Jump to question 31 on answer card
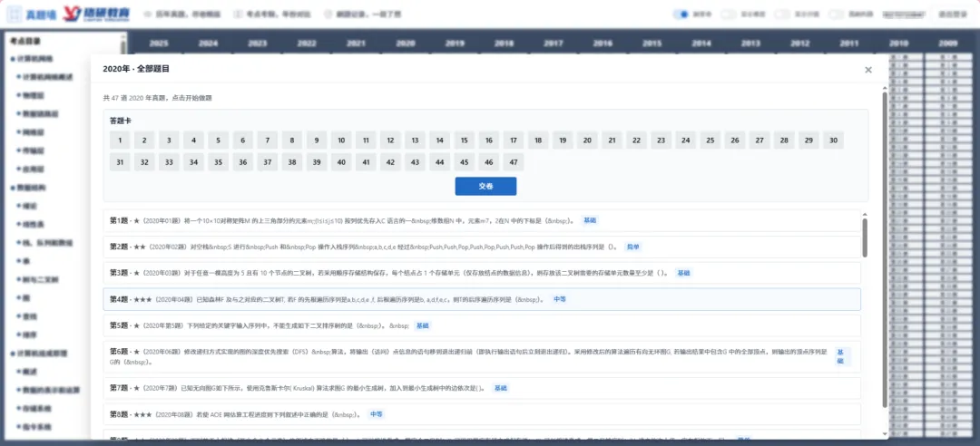980x446 pixels. [120, 162]
